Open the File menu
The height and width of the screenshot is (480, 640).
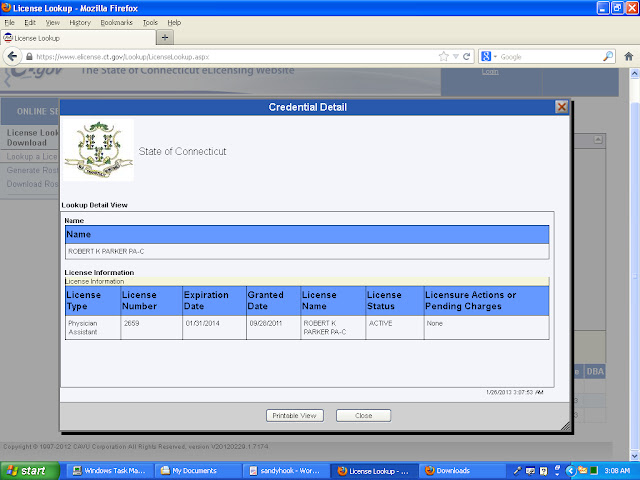pyautogui.click(x=9, y=22)
